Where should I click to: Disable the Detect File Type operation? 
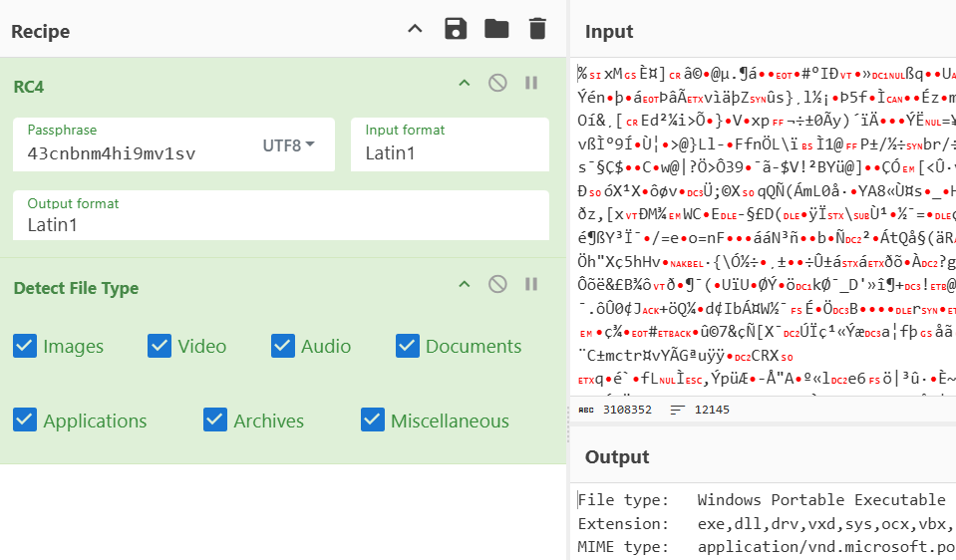(497, 285)
